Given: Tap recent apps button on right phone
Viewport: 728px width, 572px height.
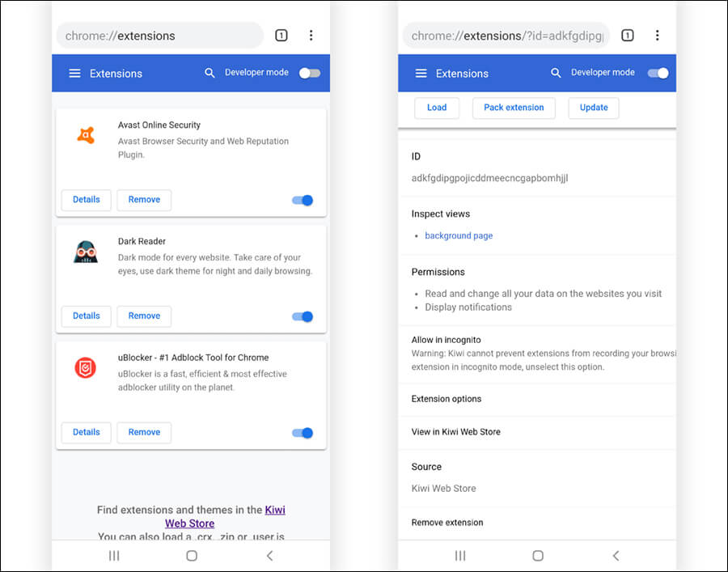Looking at the screenshot, I should click(460, 555).
